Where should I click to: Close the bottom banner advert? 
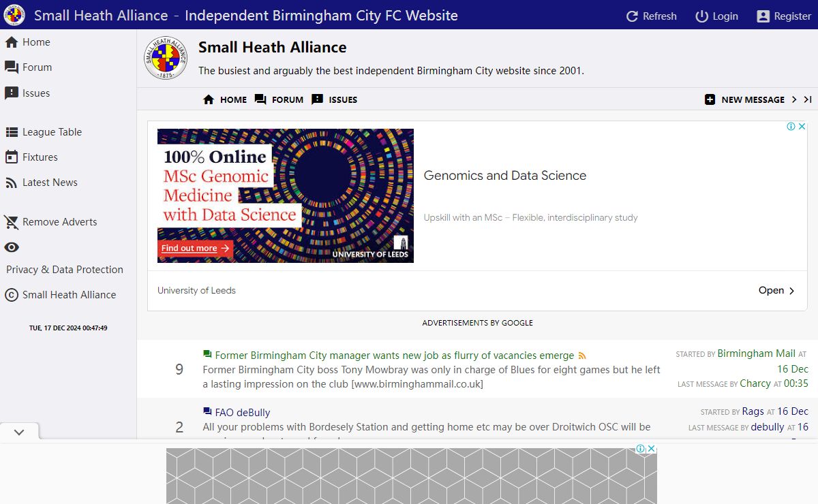652,449
